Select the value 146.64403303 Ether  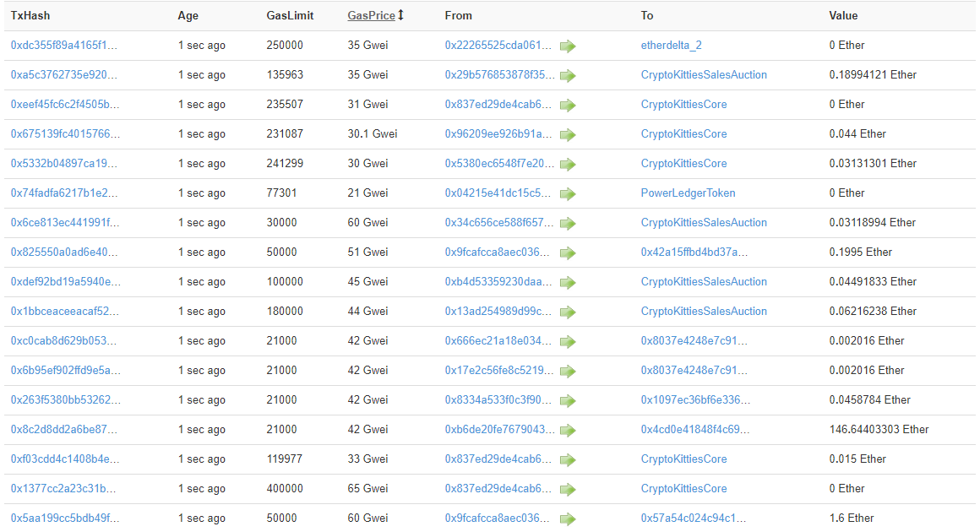pyautogui.click(x=879, y=430)
